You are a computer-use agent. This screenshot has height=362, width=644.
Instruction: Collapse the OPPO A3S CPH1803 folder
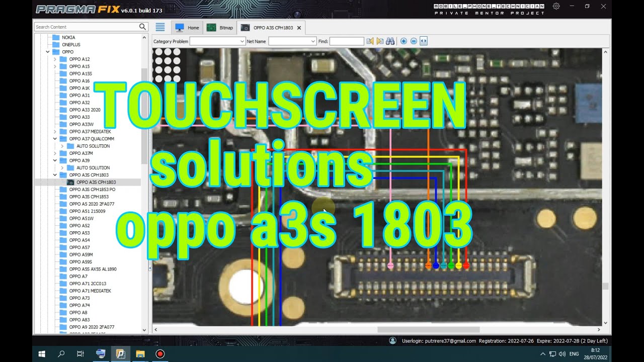click(x=55, y=175)
